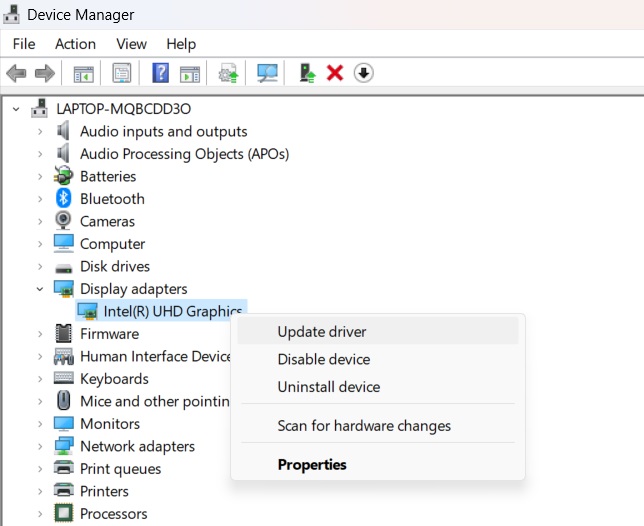This screenshot has height=526, width=644.
Task: Collapse the Display adapters chevron
Action: click(40, 289)
